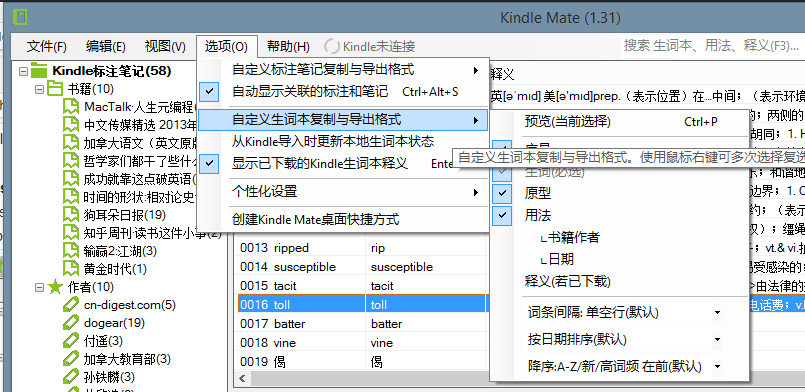Enable the 释义(若已下载) export field
Image resolution: width=805 pixels, height=392 pixels.
point(567,282)
